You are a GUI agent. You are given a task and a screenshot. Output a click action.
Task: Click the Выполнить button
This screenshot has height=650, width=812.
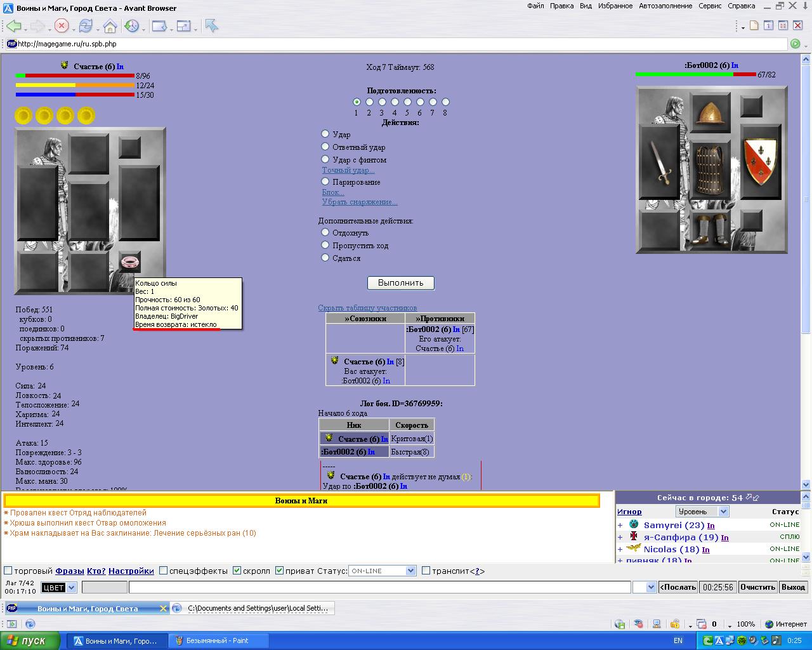[401, 282]
